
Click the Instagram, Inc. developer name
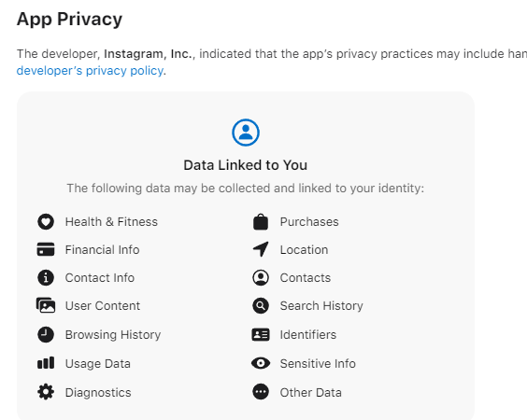pyautogui.click(x=149, y=54)
